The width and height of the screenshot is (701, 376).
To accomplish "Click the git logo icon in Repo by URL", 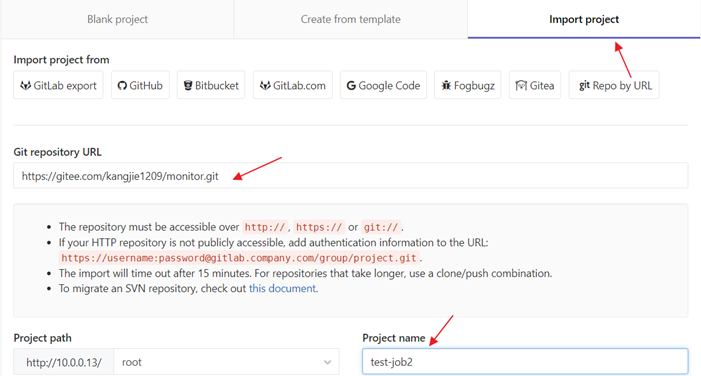I will 584,85.
